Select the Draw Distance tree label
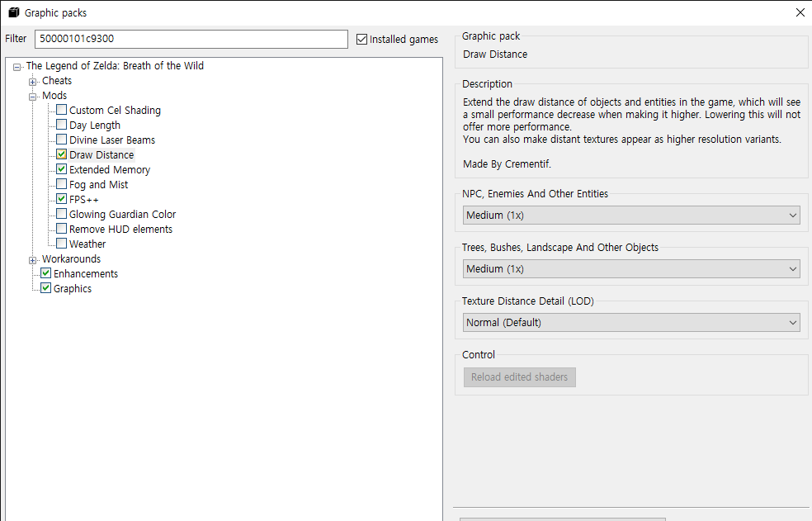 101,155
